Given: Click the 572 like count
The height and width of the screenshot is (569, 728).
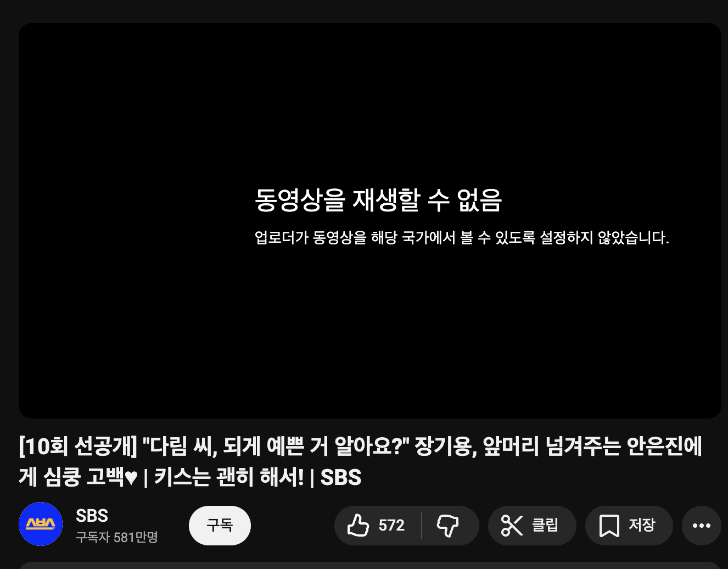Looking at the screenshot, I should [391, 526].
